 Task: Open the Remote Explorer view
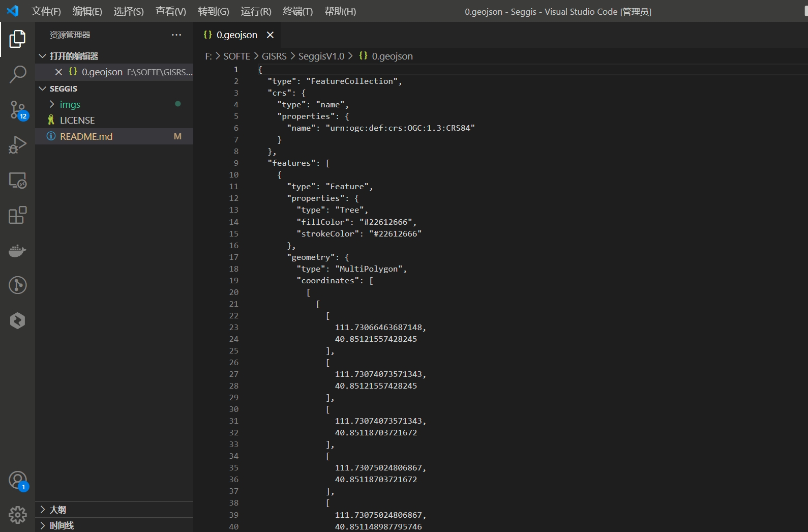click(x=17, y=181)
